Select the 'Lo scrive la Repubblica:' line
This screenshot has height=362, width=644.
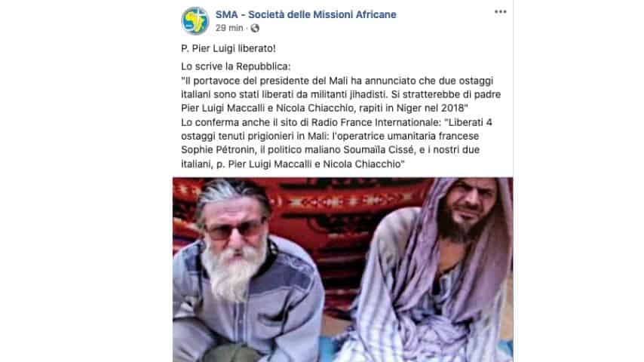236,66
